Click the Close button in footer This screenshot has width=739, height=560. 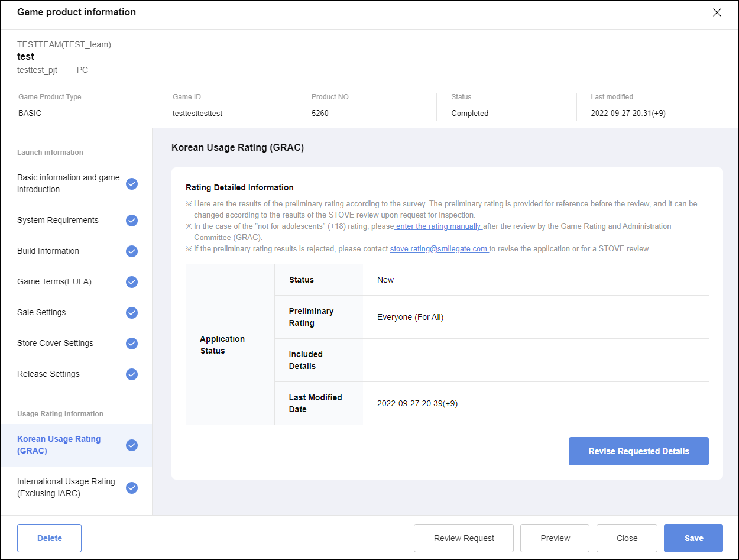627,538
